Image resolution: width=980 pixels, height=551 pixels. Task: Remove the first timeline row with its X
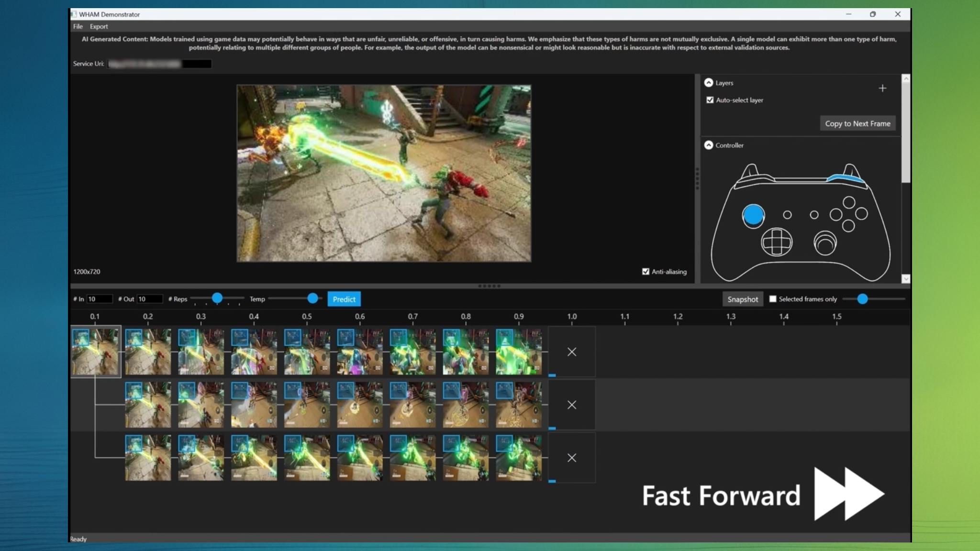click(571, 352)
